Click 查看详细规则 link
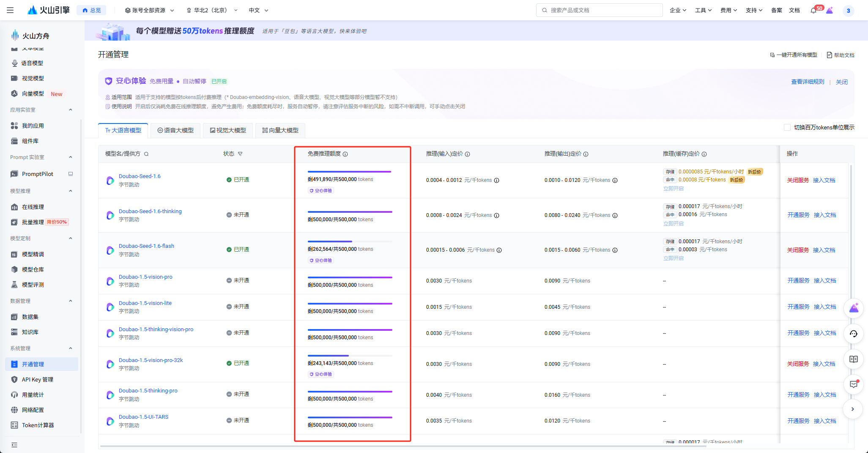The width and height of the screenshot is (868, 453). 808,82
